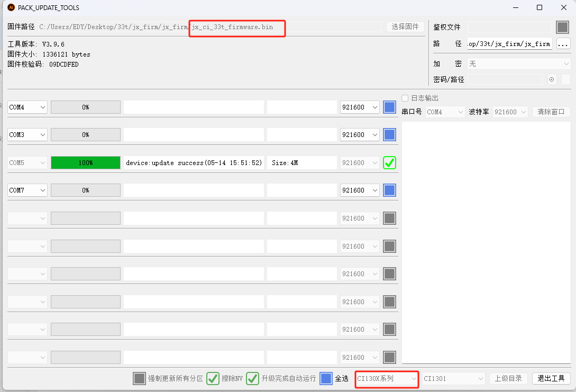The image size is (576, 392).
Task: Click the ... browse button for 路径
Action: (x=563, y=44)
